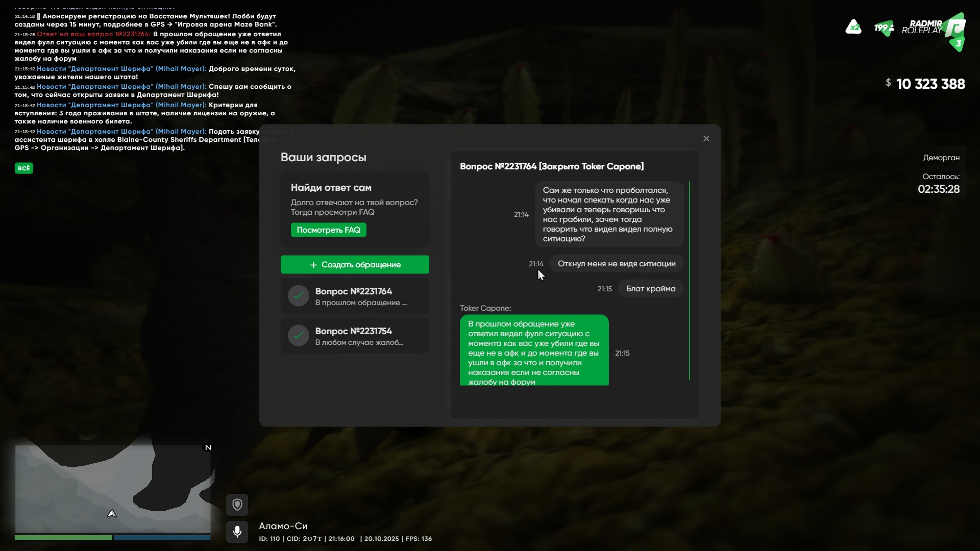Click the shield icon above microphone
This screenshot has width=980, height=551.
point(237,505)
